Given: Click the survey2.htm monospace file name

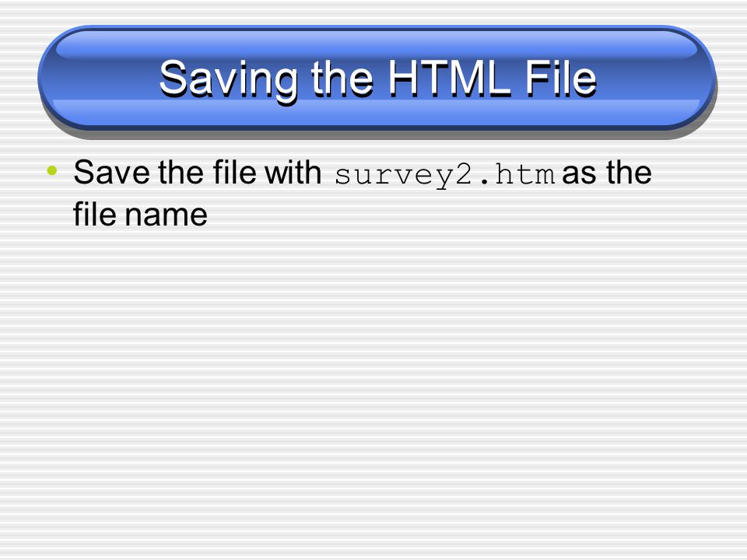Looking at the screenshot, I should point(445,175).
